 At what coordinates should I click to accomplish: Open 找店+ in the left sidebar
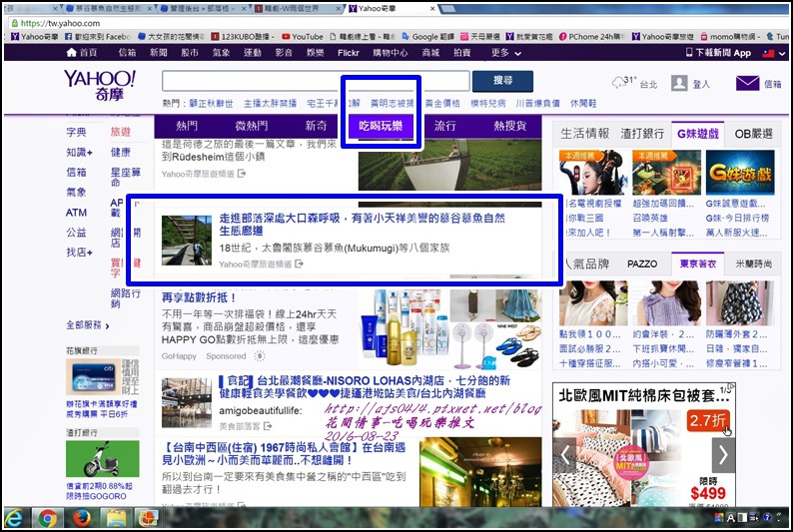point(79,252)
